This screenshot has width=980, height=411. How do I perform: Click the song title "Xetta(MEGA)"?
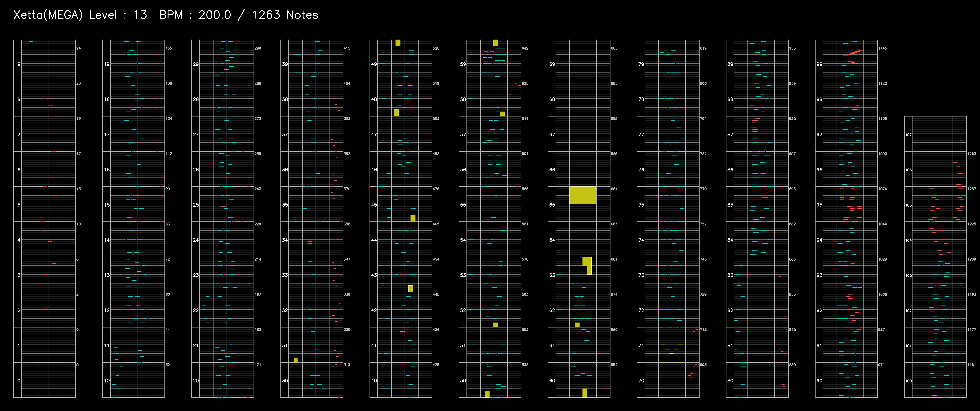[48, 15]
